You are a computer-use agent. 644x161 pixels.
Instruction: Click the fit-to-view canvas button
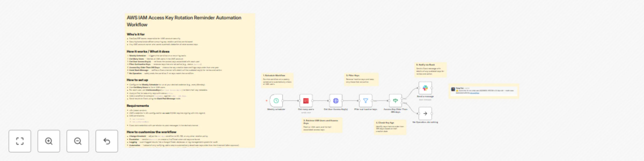20,141
